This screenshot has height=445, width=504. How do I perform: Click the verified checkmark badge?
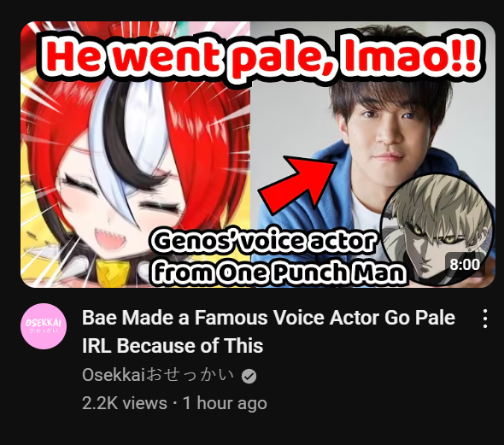(249, 376)
